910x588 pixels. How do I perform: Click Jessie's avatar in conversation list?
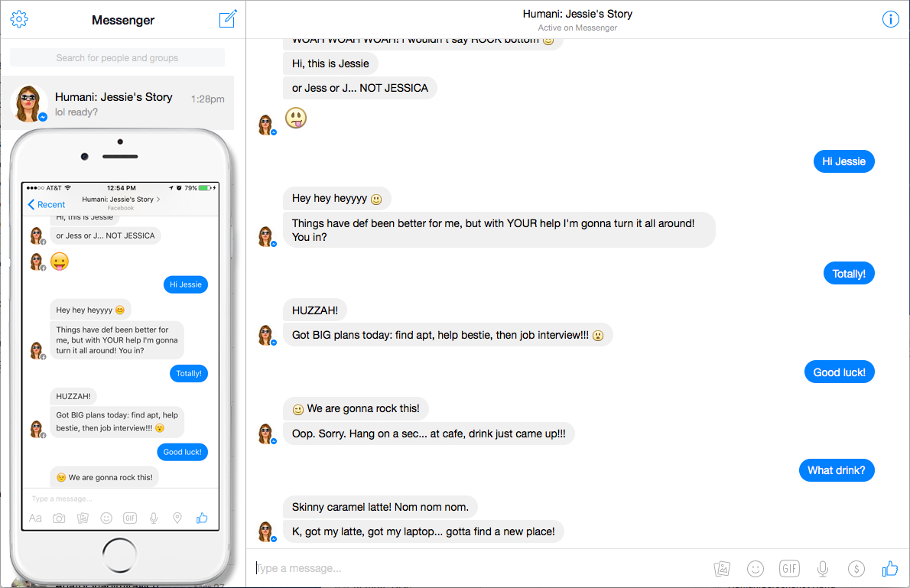tap(28, 103)
